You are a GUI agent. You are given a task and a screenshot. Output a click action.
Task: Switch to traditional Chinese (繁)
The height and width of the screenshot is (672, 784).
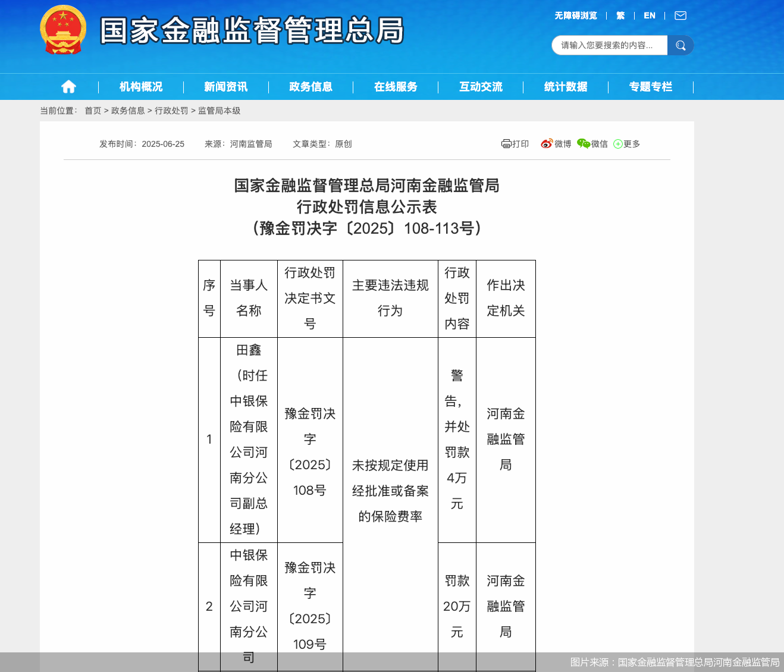(x=620, y=15)
